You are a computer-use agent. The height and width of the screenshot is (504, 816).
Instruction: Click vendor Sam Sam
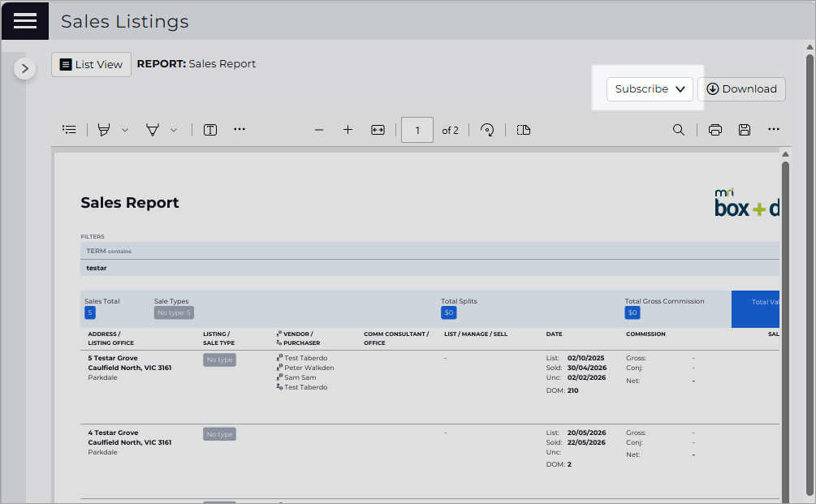coord(300,377)
